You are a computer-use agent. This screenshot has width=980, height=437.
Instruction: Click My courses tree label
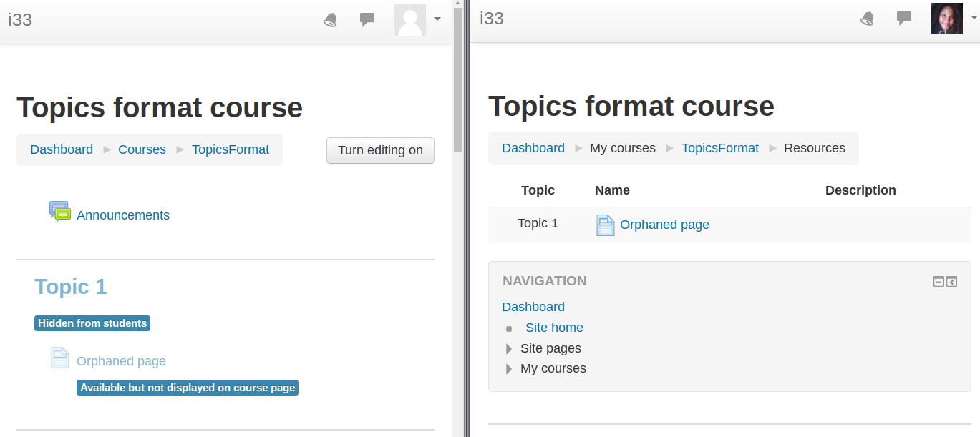tap(553, 368)
